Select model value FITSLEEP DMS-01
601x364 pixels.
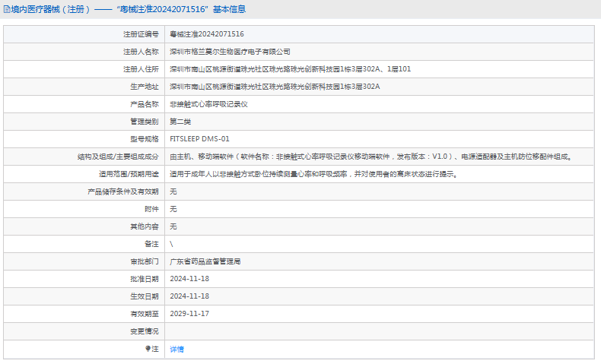point(199,139)
